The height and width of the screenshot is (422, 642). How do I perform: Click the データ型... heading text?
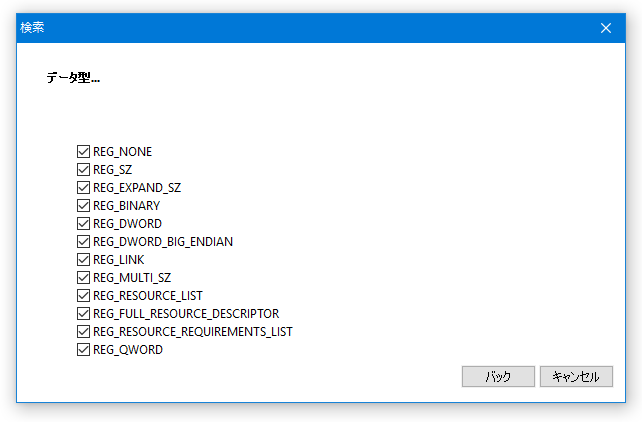click(73, 77)
